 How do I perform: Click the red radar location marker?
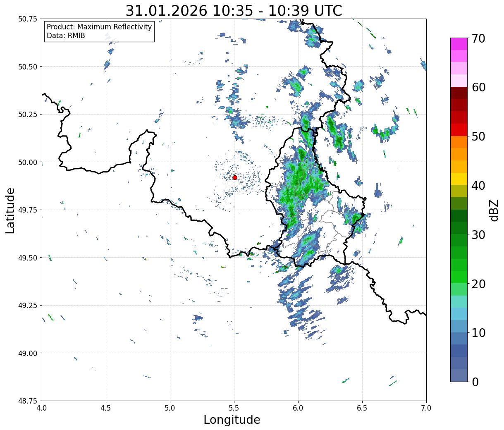(234, 177)
